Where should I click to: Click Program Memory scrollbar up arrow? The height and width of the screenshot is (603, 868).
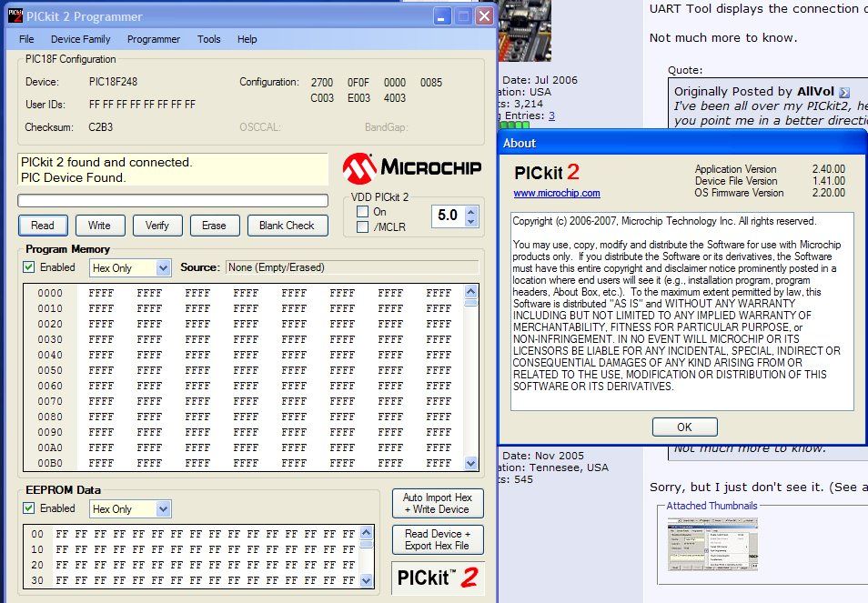(x=471, y=292)
